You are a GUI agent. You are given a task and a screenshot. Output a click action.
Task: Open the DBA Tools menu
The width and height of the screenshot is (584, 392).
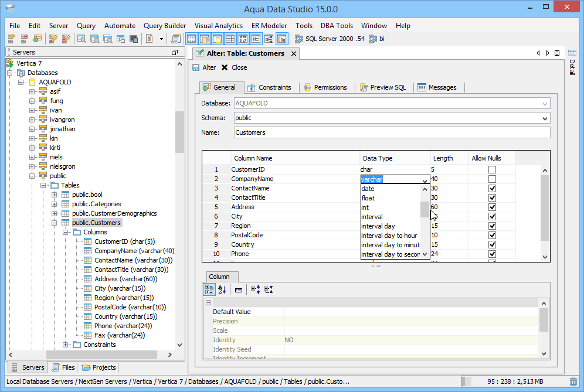tap(337, 26)
